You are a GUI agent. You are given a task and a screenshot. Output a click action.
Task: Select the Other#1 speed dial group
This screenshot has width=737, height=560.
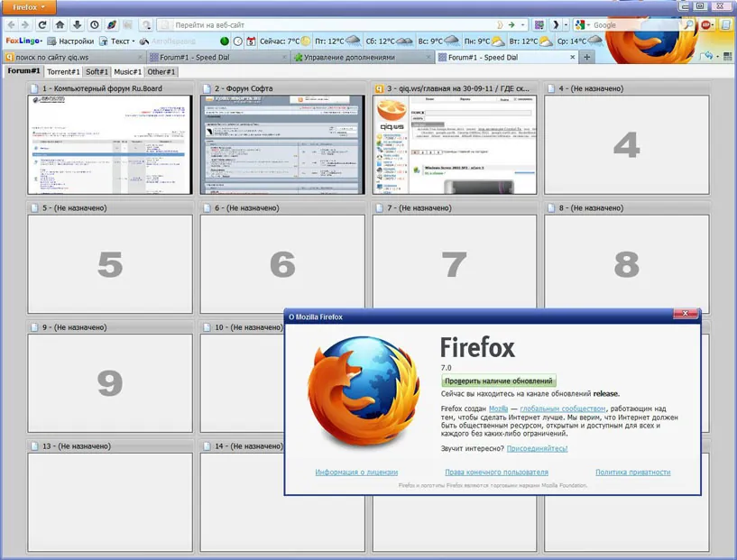pyautogui.click(x=161, y=71)
